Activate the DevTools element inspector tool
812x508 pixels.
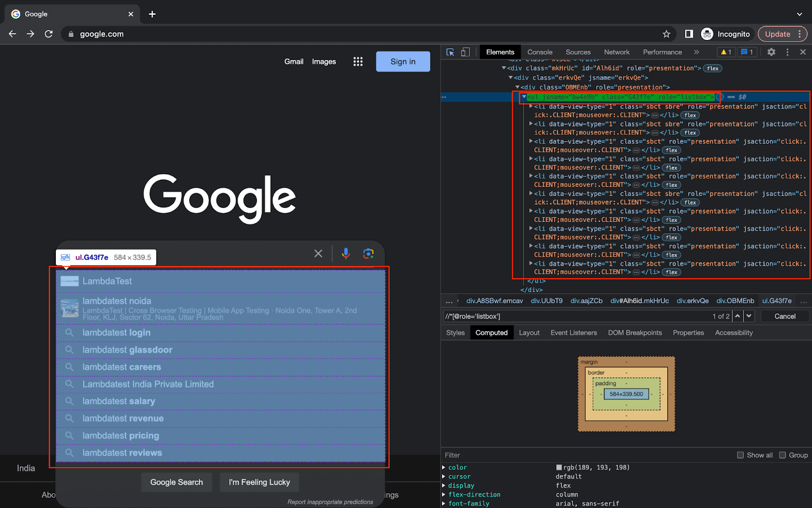tap(450, 52)
